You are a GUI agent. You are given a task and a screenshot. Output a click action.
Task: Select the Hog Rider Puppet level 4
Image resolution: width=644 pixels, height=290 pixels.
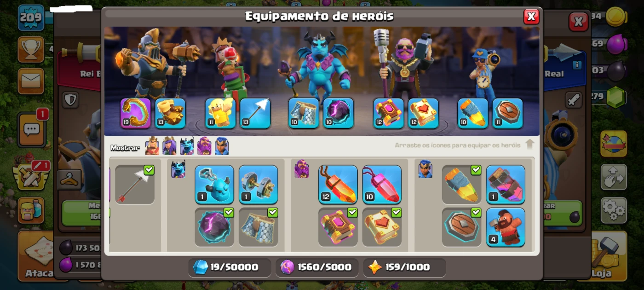(x=506, y=227)
